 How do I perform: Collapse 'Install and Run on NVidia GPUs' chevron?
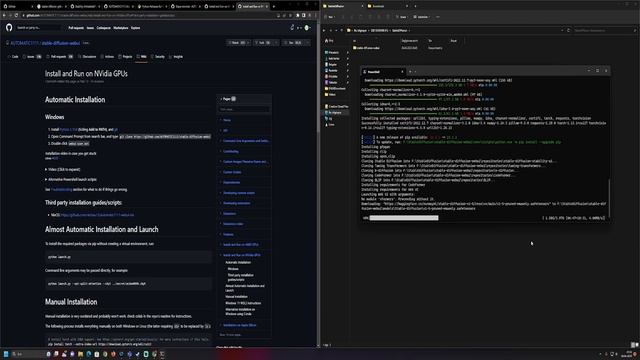(221, 255)
